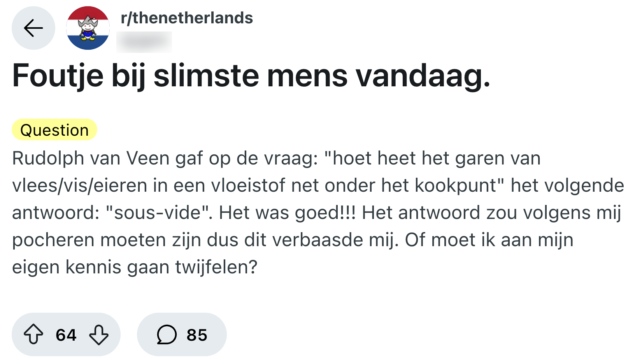Downvote the post with the down arrow
The height and width of the screenshot is (364, 635).
tap(99, 334)
